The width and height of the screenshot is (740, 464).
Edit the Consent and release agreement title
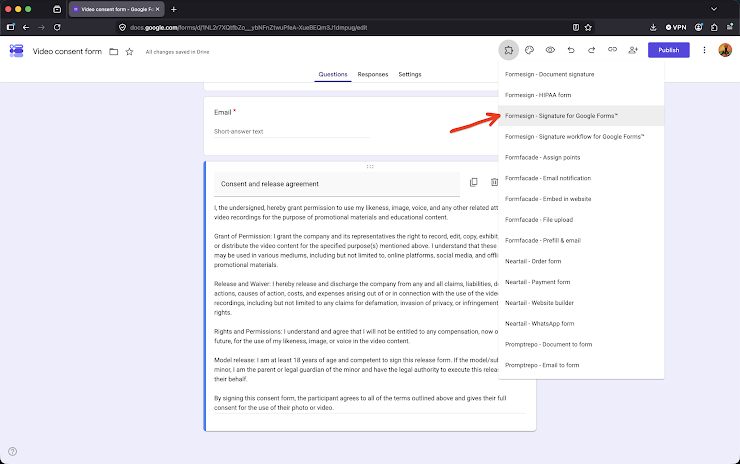(x=336, y=184)
